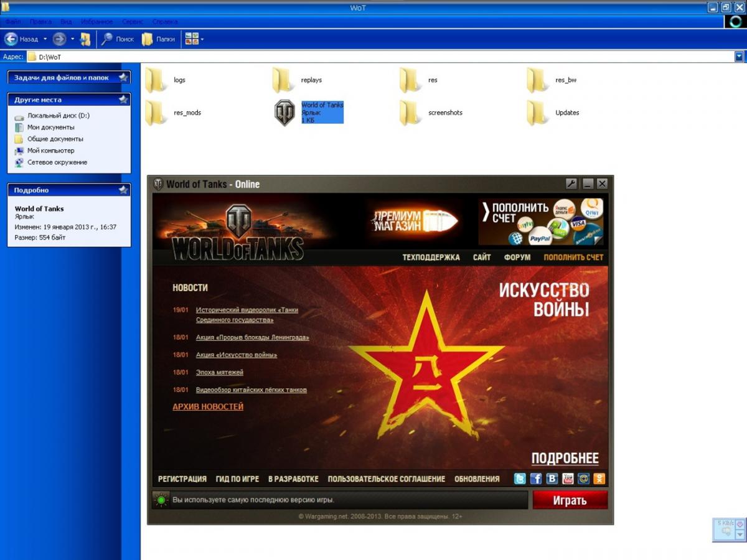Collapse the Подробно details panel
747x560 pixels.
123,190
